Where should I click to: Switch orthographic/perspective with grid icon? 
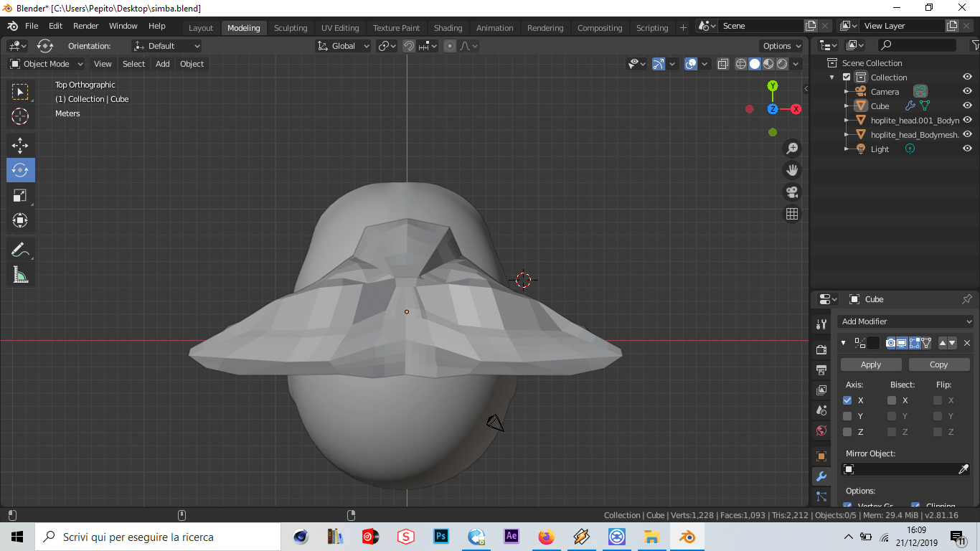click(792, 214)
